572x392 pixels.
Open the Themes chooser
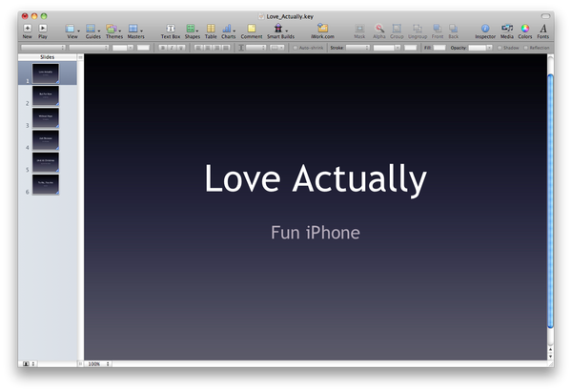click(113, 31)
